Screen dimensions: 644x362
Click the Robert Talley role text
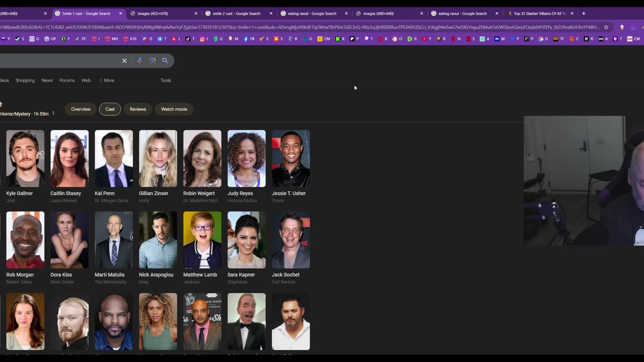coord(19,282)
